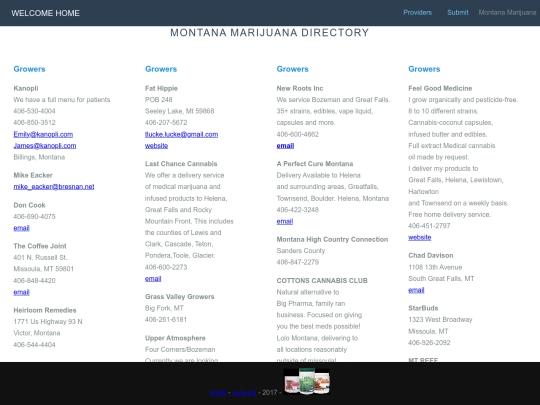Screen dimensions: 540x405
Task: Select the Grass Valley Growers listing name
Action: pos(180,297)
